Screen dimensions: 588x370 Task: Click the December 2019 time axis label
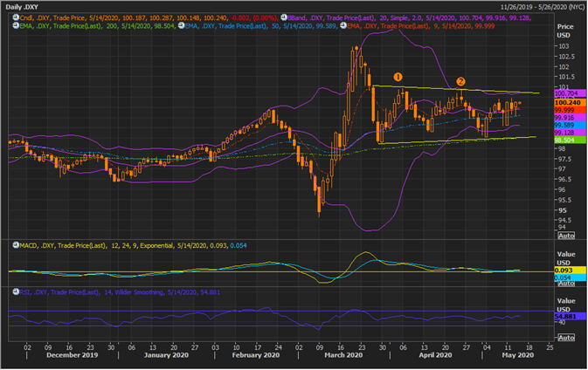tap(72, 355)
